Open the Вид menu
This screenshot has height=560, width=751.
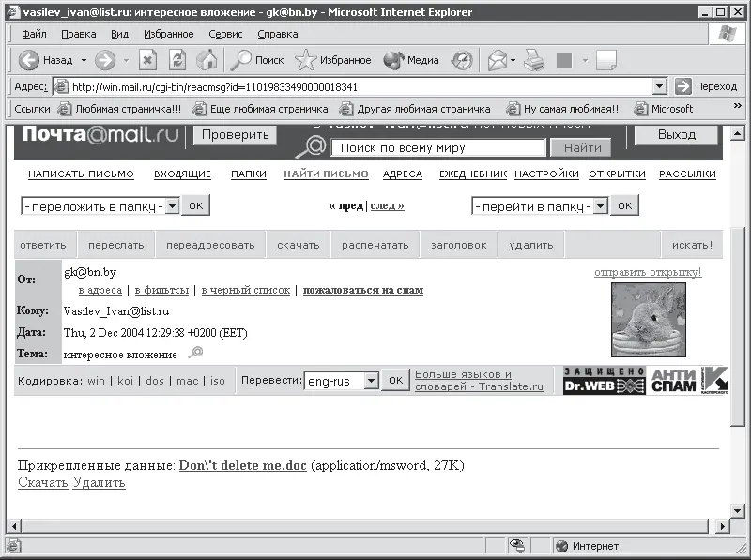120,34
